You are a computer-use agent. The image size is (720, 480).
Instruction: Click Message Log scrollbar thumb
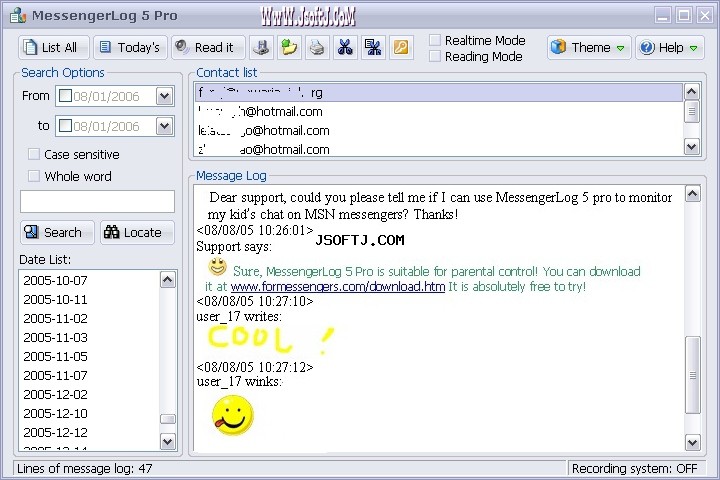click(x=693, y=375)
